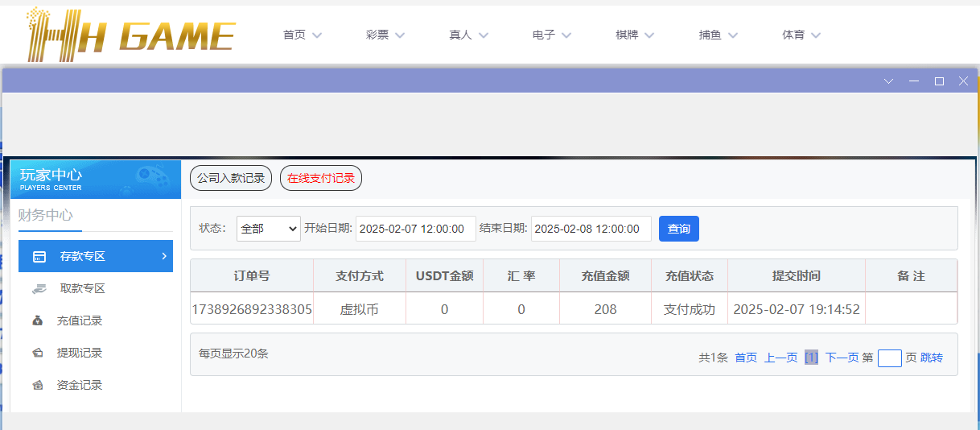
Task: Click the 存款专区 card icon
Action: click(x=39, y=257)
